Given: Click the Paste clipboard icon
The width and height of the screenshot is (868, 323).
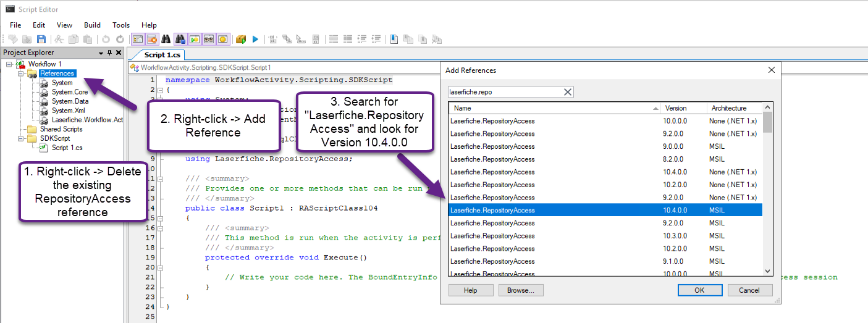Looking at the screenshot, I should pyautogui.click(x=88, y=39).
